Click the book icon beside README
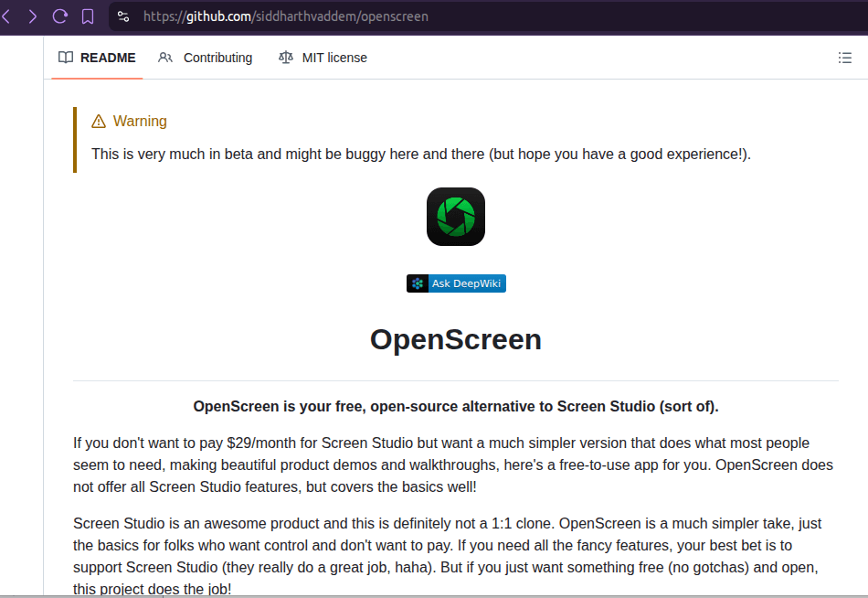The width and height of the screenshot is (868, 598). [x=65, y=57]
